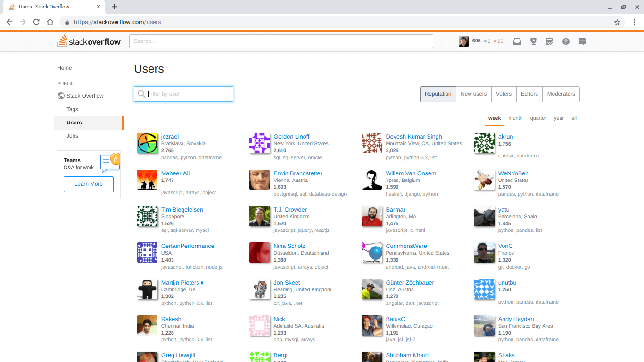
Task: Switch to Moderators tab
Action: click(x=561, y=94)
